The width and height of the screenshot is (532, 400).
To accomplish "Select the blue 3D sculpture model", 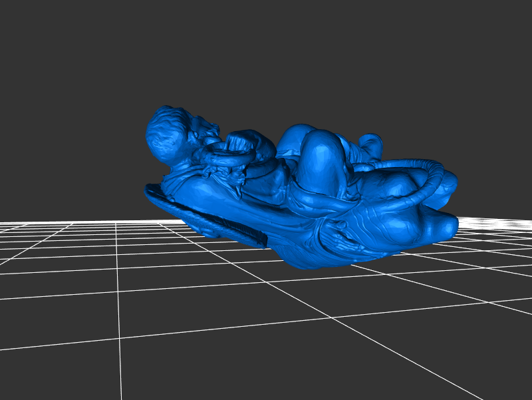I will pos(301,188).
